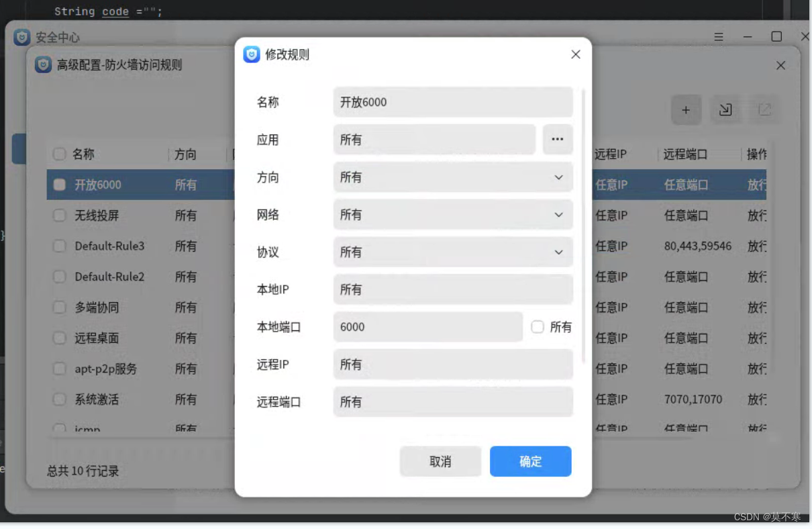Check the 所有 checkbox next to 本地端口
The height and width of the screenshot is (529, 812).
[537, 327]
